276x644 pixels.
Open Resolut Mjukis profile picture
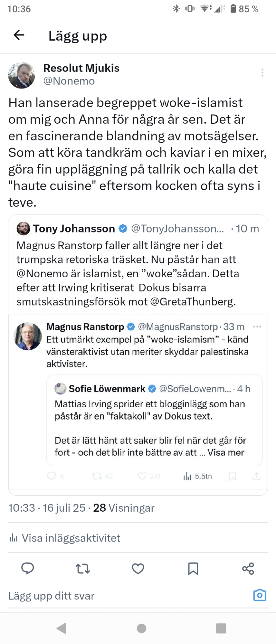click(x=22, y=75)
